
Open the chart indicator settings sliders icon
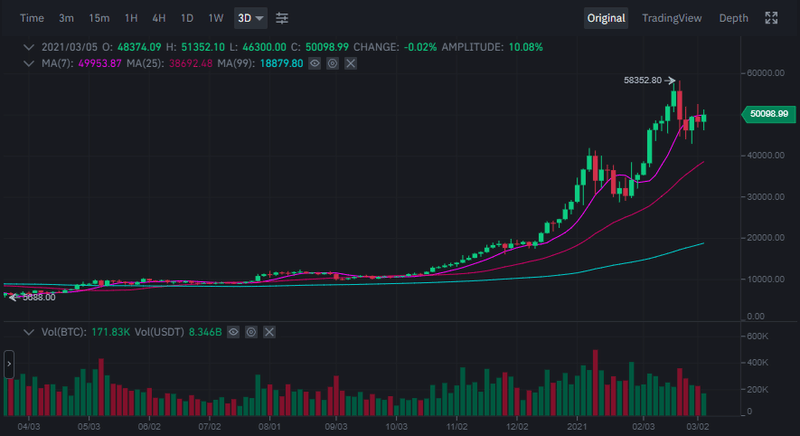click(282, 18)
